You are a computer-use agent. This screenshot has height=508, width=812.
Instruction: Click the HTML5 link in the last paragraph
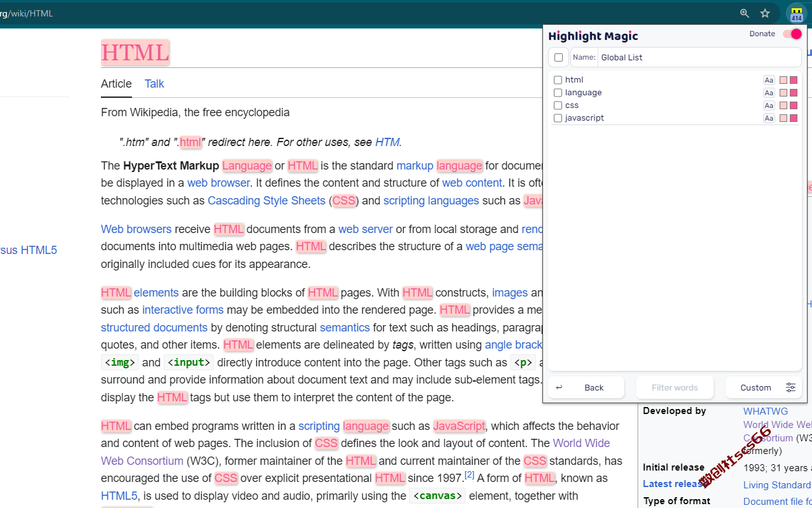tap(119, 496)
